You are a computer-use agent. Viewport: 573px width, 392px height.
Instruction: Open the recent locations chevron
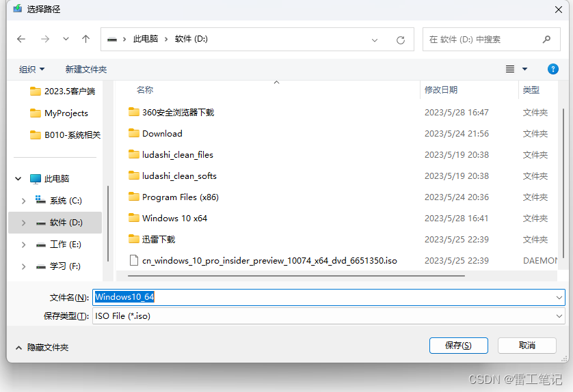(x=66, y=39)
